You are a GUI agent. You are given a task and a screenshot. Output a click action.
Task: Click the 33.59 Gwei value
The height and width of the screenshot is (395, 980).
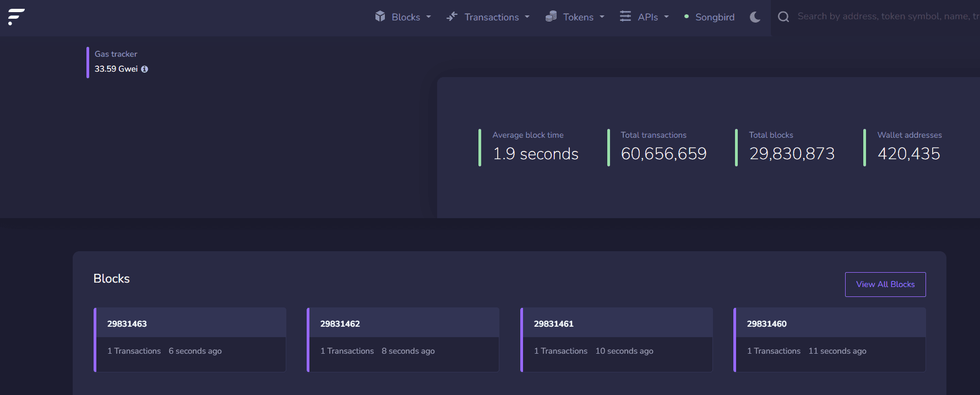tap(116, 69)
